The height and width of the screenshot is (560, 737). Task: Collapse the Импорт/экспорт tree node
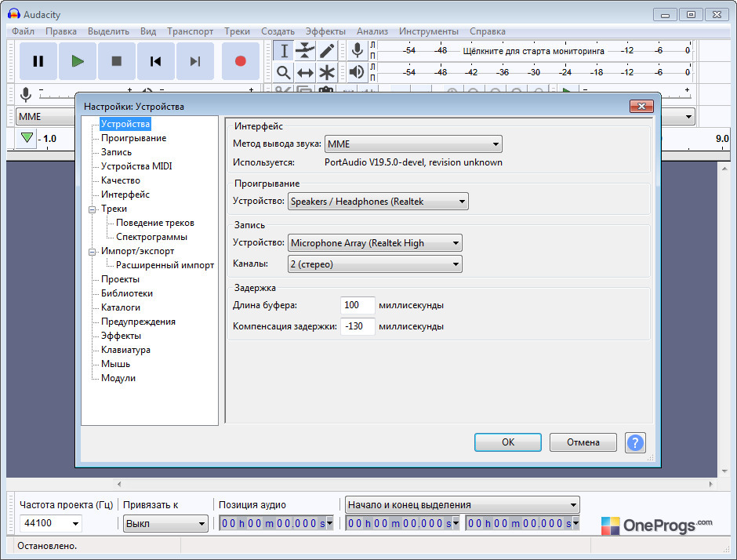tap(93, 252)
